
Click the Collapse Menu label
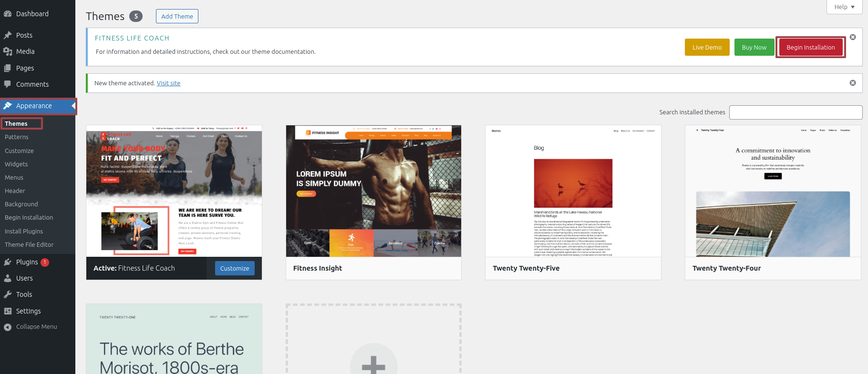tap(36, 327)
